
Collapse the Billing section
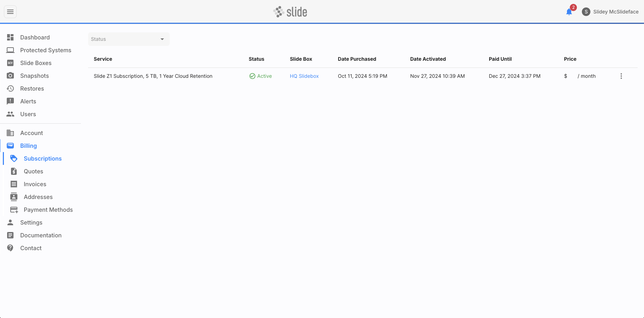(x=28, y=146)
